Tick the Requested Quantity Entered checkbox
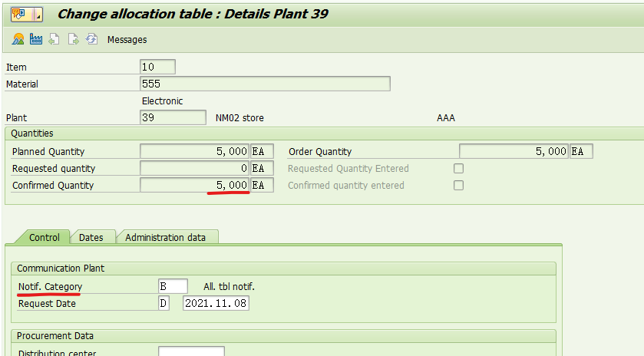Image resolution: width=644 pixels, height=356 pixels. tap(458, 168)
